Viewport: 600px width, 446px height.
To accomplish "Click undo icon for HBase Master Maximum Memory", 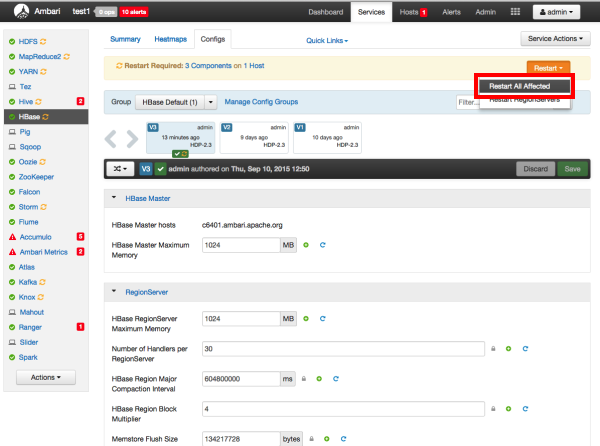I will [323, 245].
